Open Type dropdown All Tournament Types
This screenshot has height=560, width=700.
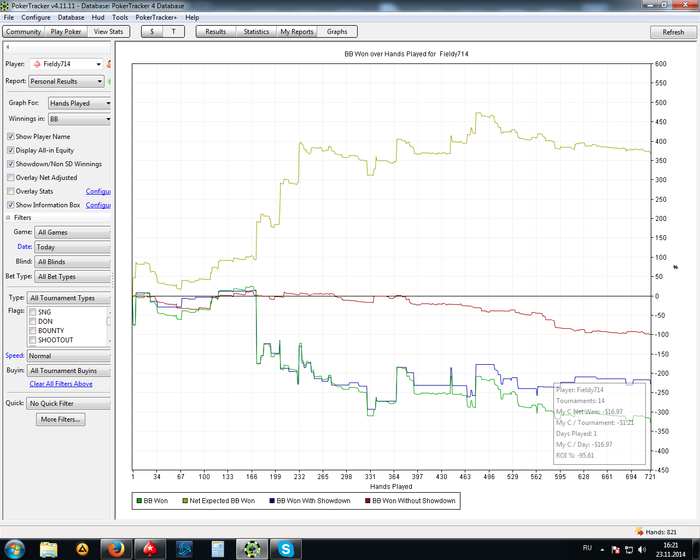(69, 298)
